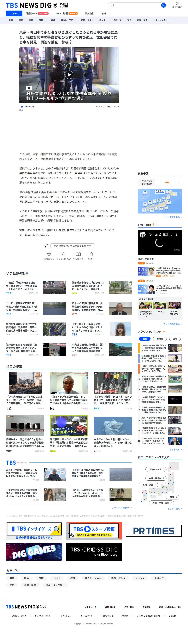Screen dimensions: 188x644
Task: Click the 国内 tag under the article date
Action: point(21,110)
